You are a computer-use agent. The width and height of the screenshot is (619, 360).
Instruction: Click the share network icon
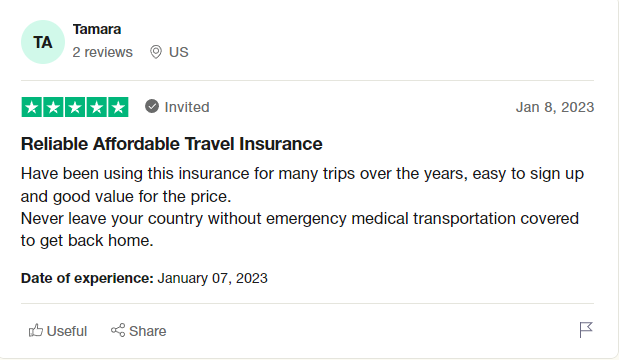(118, 330)
